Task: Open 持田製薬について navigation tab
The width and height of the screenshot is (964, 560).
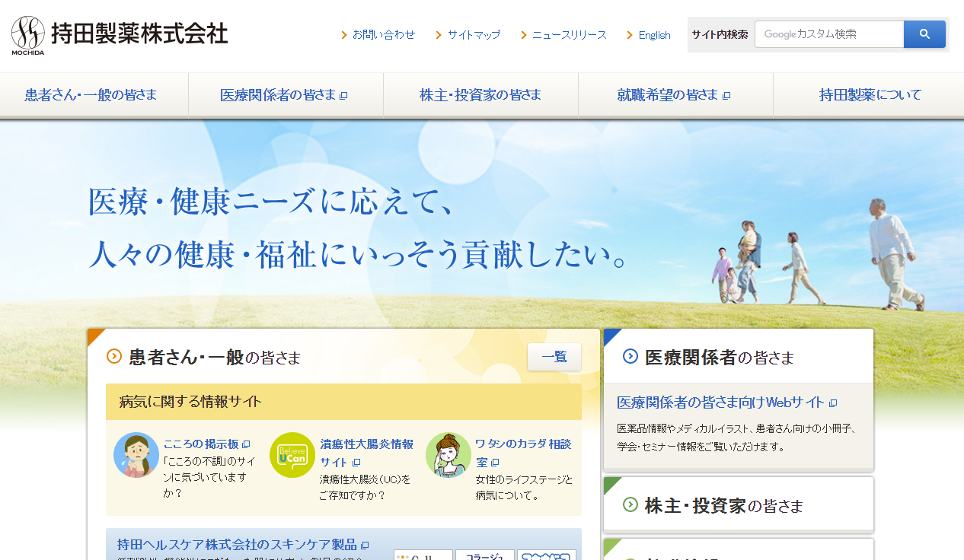Action: click(870, 95)
